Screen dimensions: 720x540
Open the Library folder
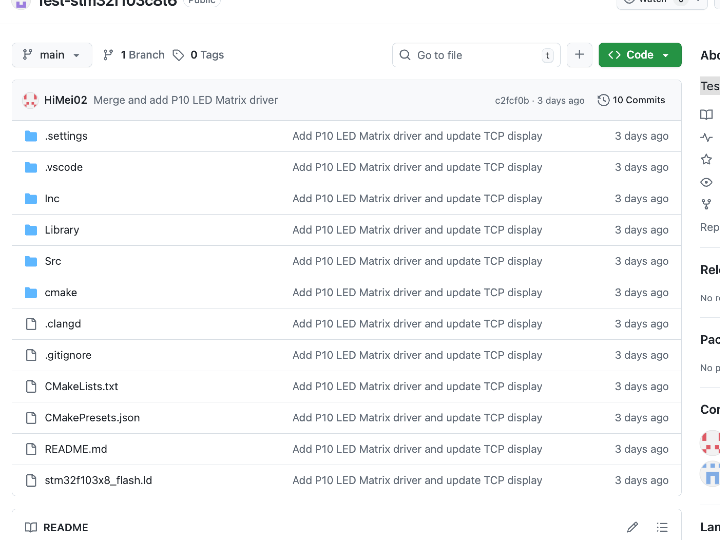pos(62,230)
